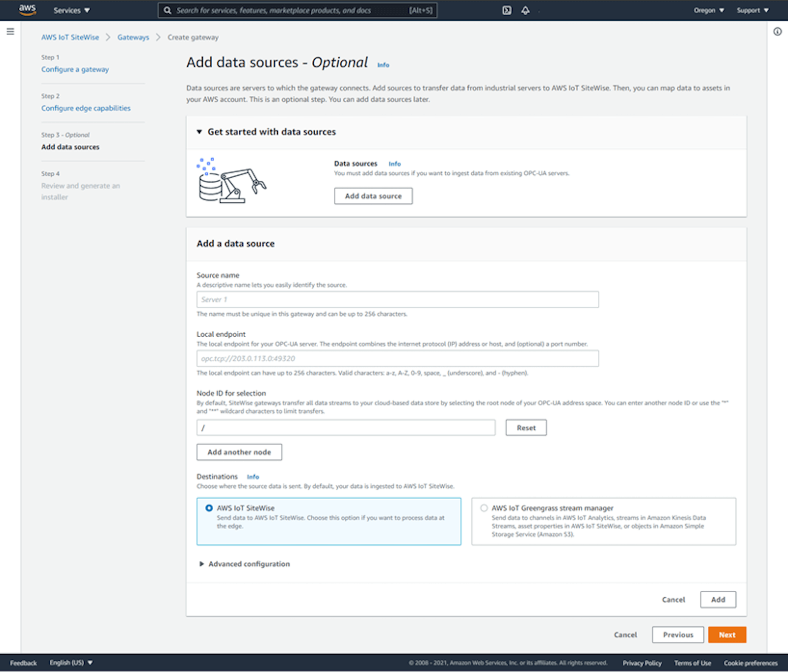Viewport: 788px width, 672px height.
Task: Click the info circle panel icon
Action: (x=777, y=32)
